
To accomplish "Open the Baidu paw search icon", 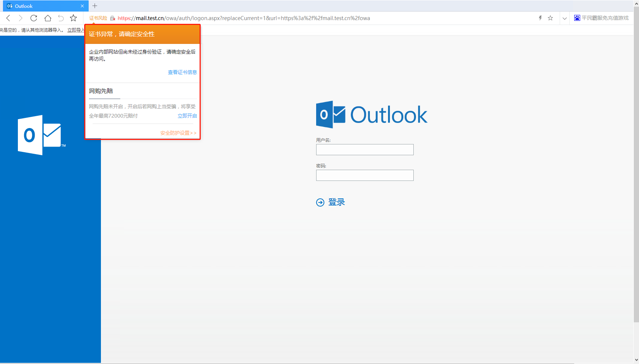I will (x=577, y=18).
